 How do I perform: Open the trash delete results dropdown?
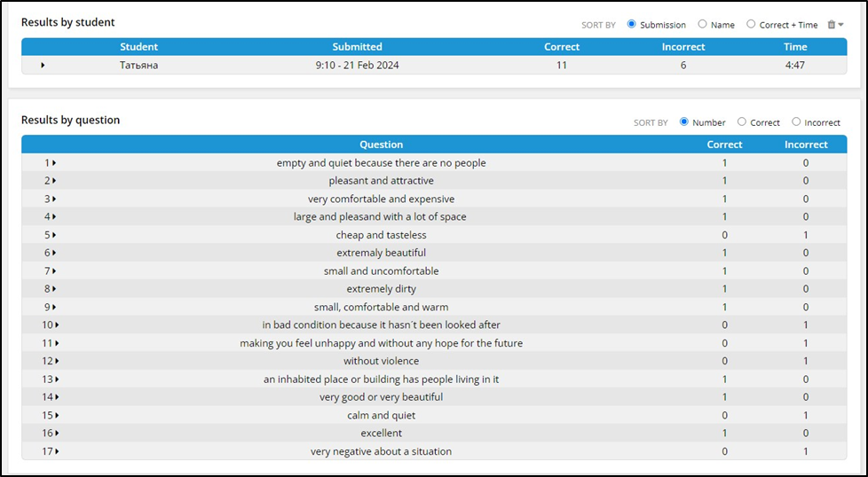pos(834,25)
